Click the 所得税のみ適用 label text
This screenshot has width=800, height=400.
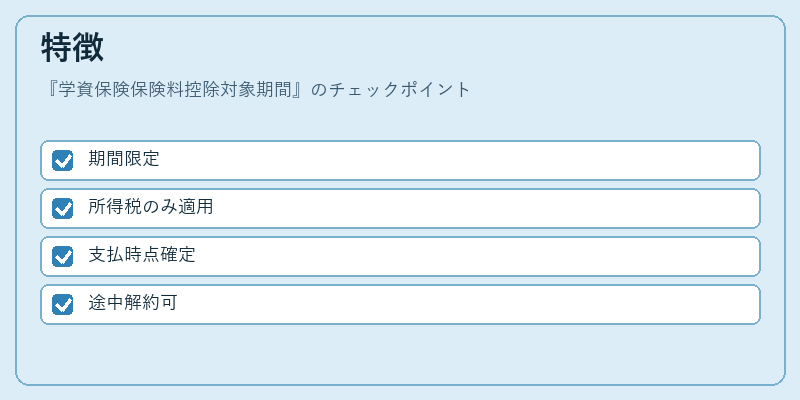point(151,207)
